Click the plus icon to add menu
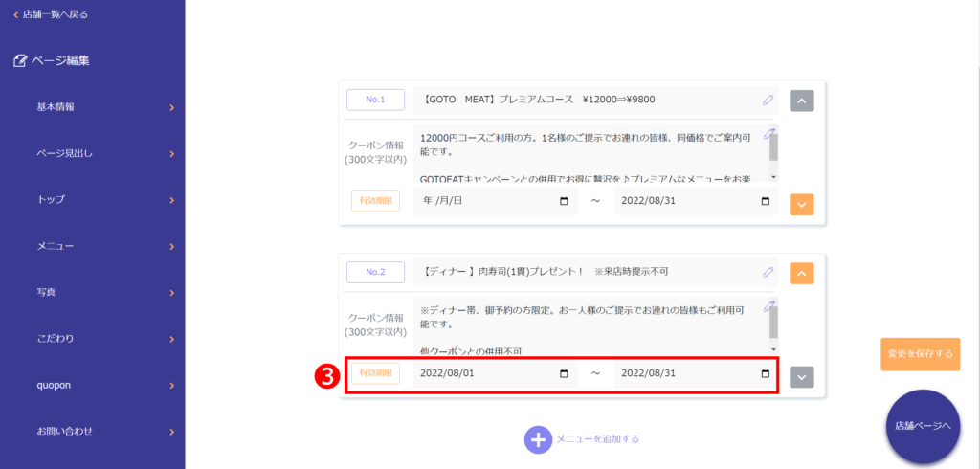 [538, 439]
